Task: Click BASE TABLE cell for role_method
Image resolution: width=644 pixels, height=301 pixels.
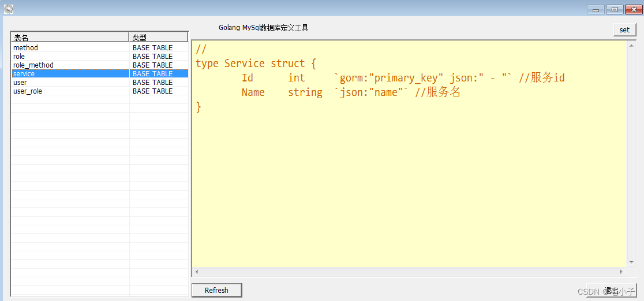Action: [153, 65]
